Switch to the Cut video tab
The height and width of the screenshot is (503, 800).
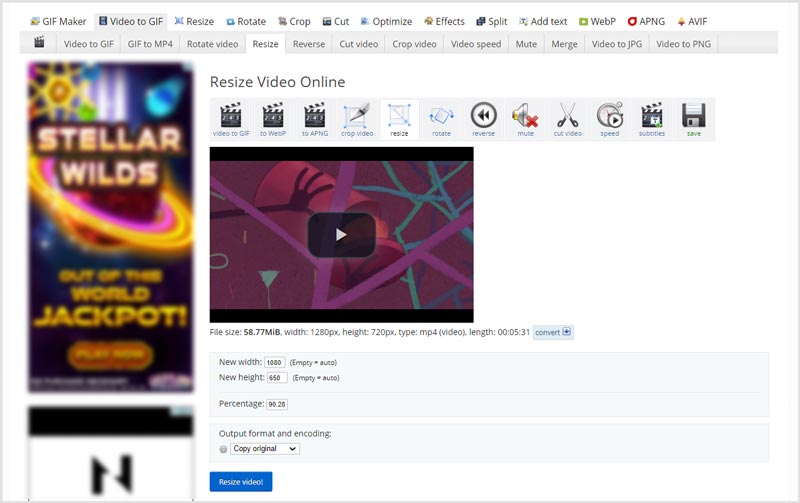359,44
